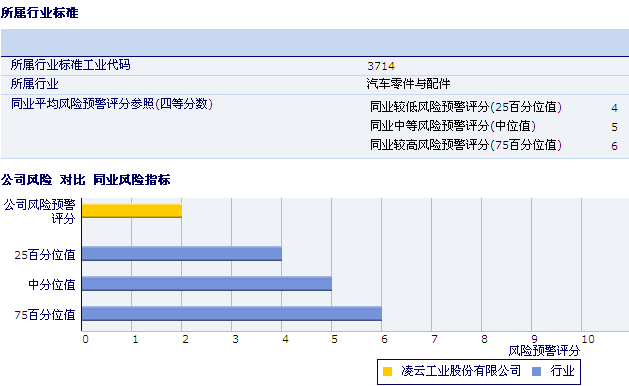Click the blank blue table header band
629x386 pixels.
(314, 42)
